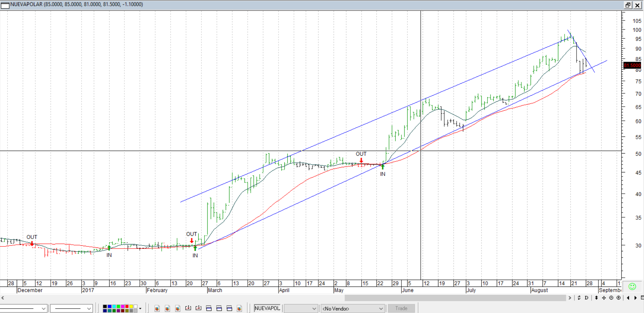This screenshot has width=644, height=313.
Task: Pick the black color swatch
Action: (x=105, y=306)
